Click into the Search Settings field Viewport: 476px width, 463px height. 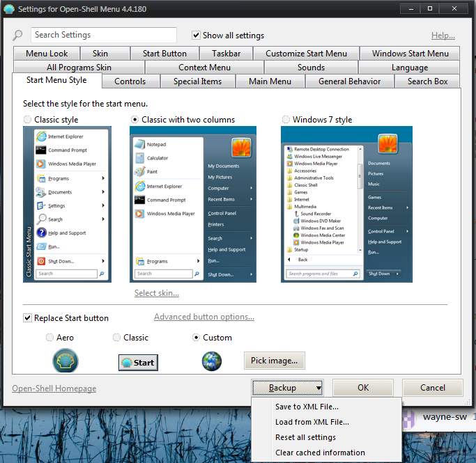104,35
